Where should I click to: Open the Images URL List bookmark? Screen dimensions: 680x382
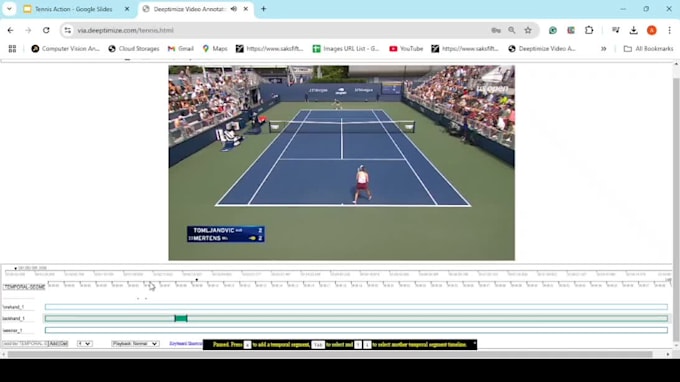346,49
